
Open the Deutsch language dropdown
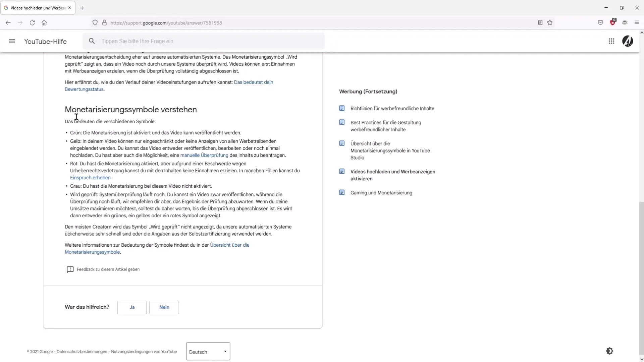[x=208, y=352]
